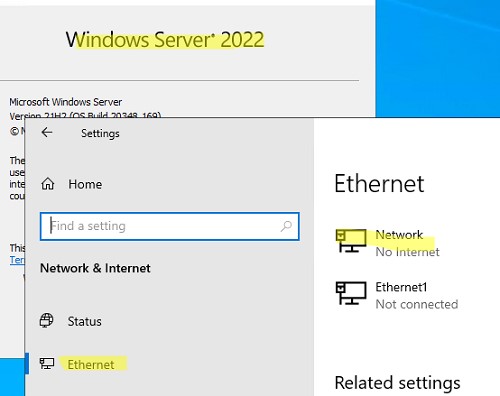Click the Ethernet monitor icon in sidebar
The height and width of the screenshot is (396, 500).
pos(47,363)
